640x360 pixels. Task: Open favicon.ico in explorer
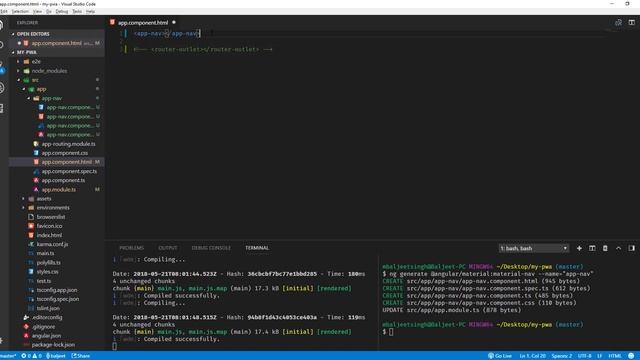point(49,226)
